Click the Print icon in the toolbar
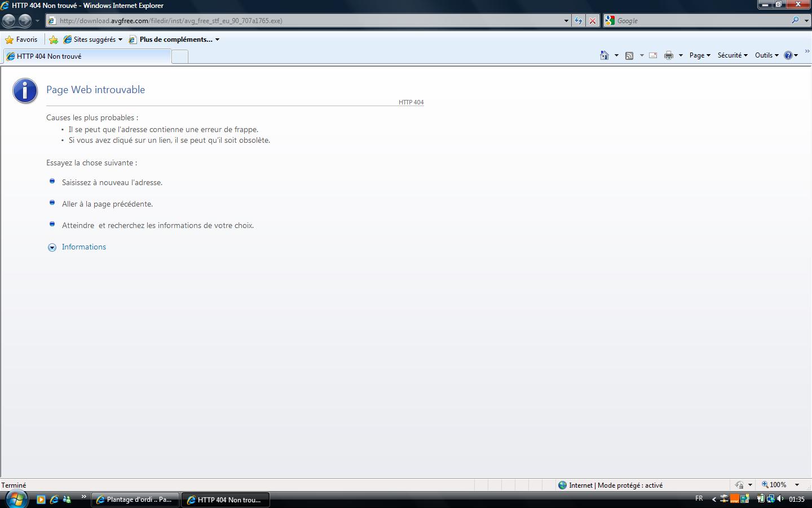 (669, 55)
